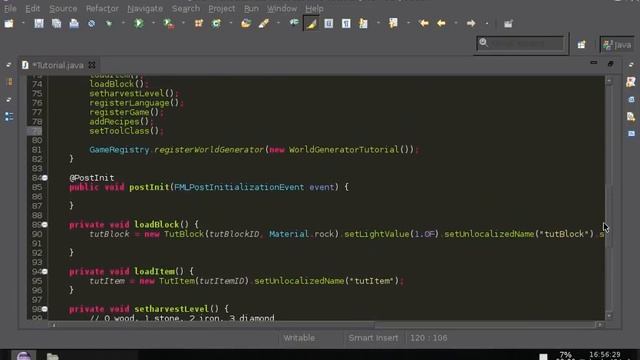This screenshot has width=640, height=360.
Task: Toggle Block Selection Mode
Action: [329, 24]
